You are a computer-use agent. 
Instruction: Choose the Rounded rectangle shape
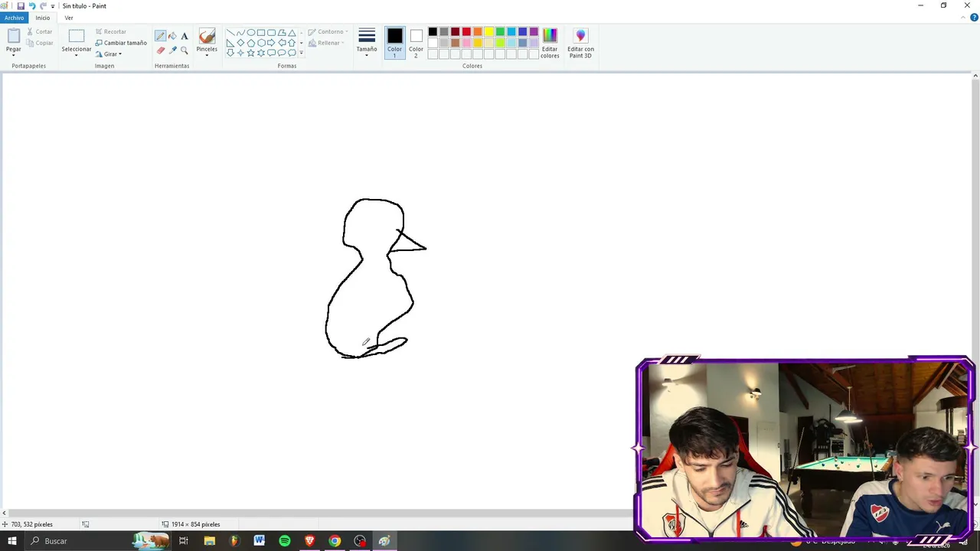(272, 33)
